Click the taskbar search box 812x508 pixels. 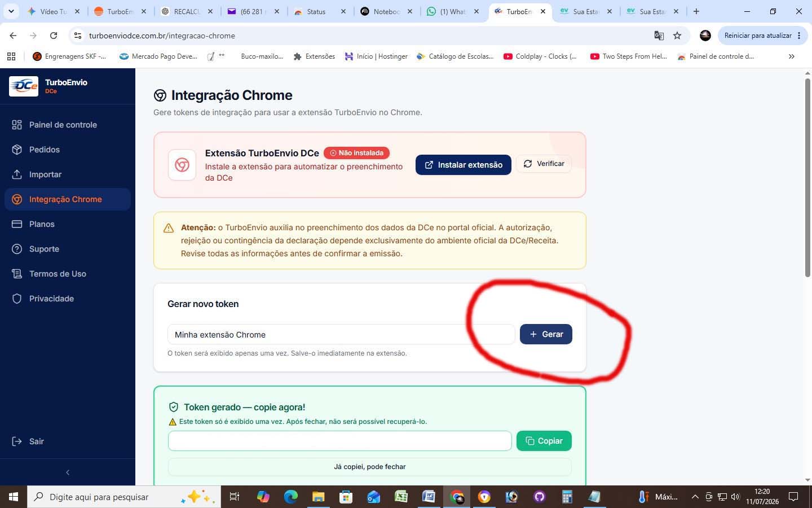point(124,497)
